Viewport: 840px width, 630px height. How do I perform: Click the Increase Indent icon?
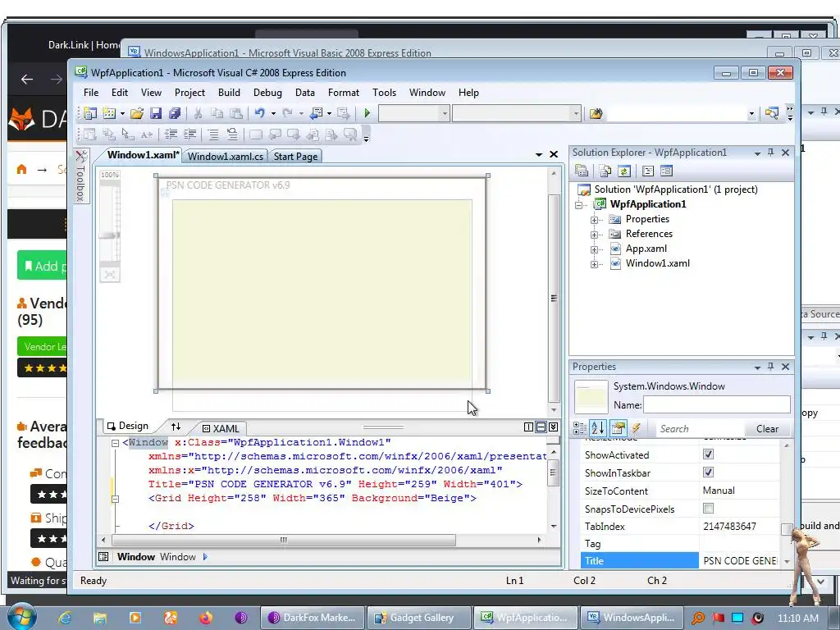tap(189, 135)
